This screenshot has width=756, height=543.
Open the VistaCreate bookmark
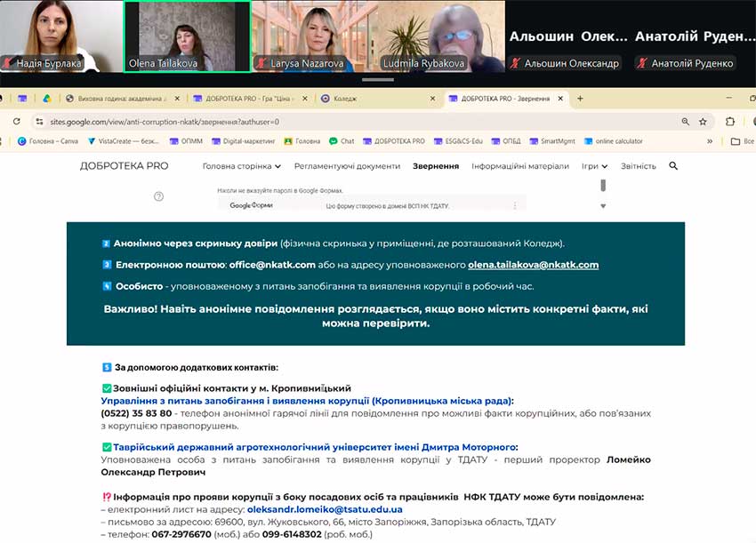124,141
